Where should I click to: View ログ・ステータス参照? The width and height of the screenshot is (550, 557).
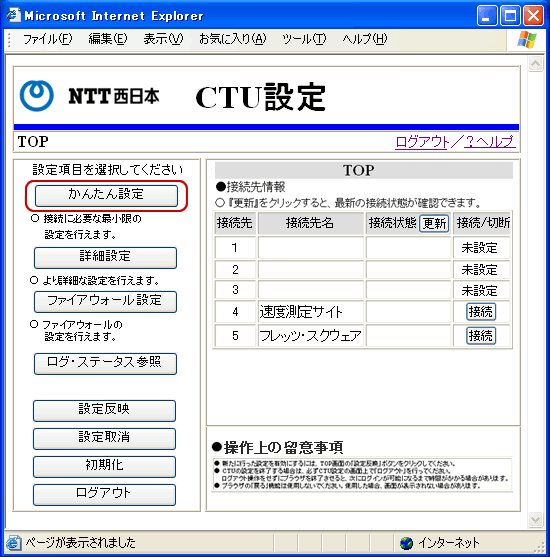point(105,363)
